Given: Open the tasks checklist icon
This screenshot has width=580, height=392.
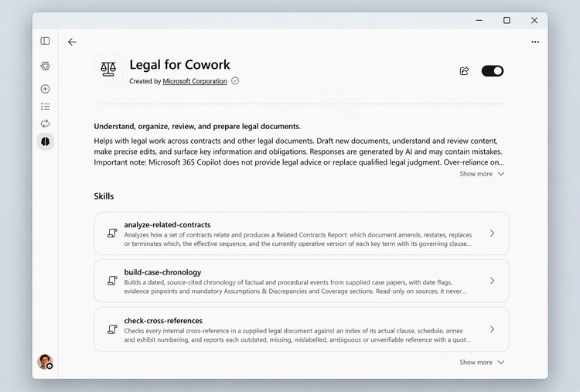Looking at the screenshot, I should (45, 107).
